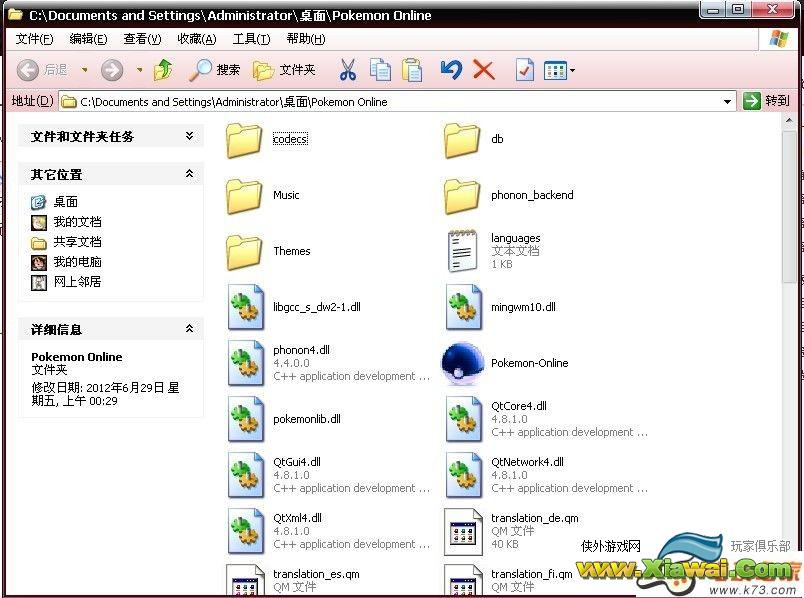Open Forward button history dropdown arrow

(x=139, y=70)
